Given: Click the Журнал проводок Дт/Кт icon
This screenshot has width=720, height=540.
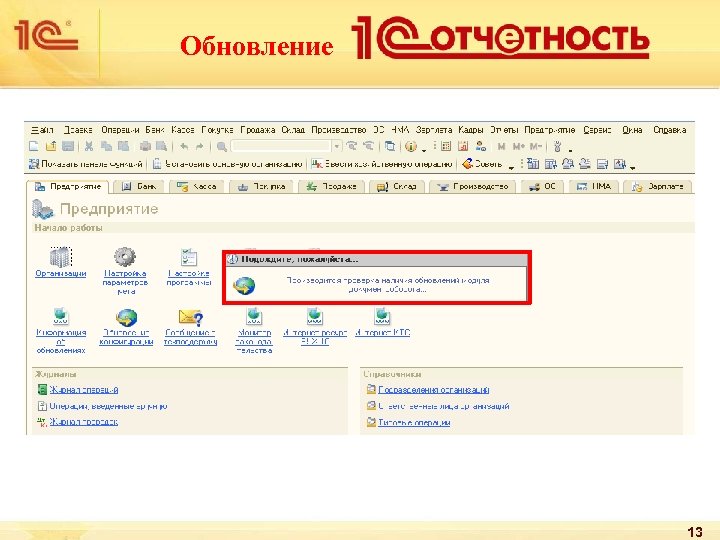Looking at the screenshot, I should tap(42, 422).
